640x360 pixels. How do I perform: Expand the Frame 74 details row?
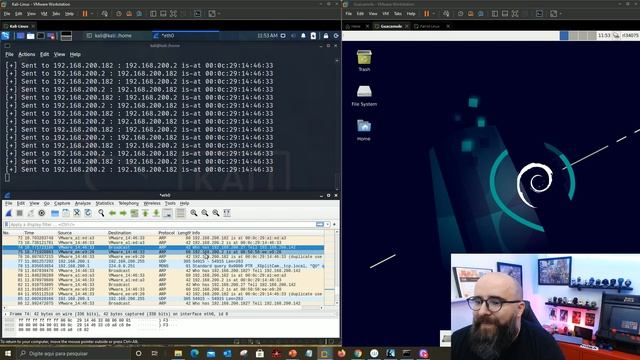(x=6, y=314)
